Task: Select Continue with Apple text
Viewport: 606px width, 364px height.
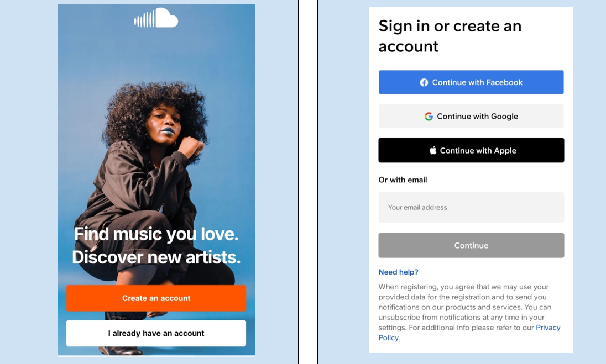Action: (478, 151)
